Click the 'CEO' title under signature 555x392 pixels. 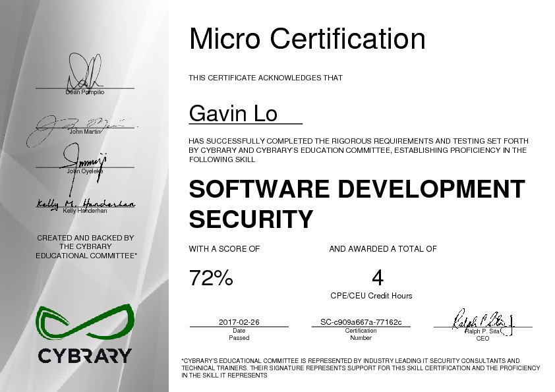482,338
